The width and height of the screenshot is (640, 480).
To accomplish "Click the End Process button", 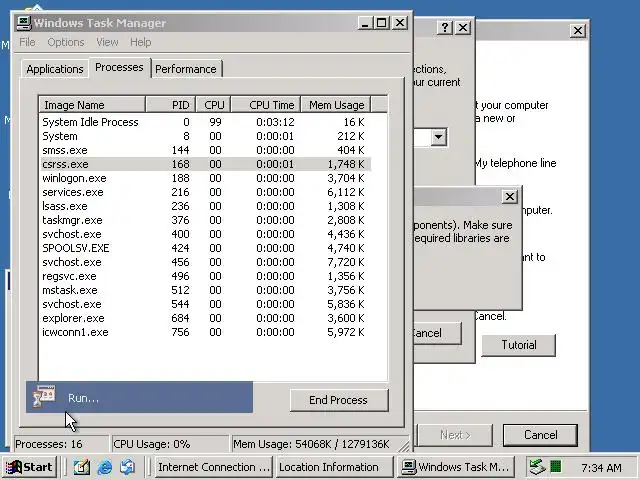I will [339, 400].
